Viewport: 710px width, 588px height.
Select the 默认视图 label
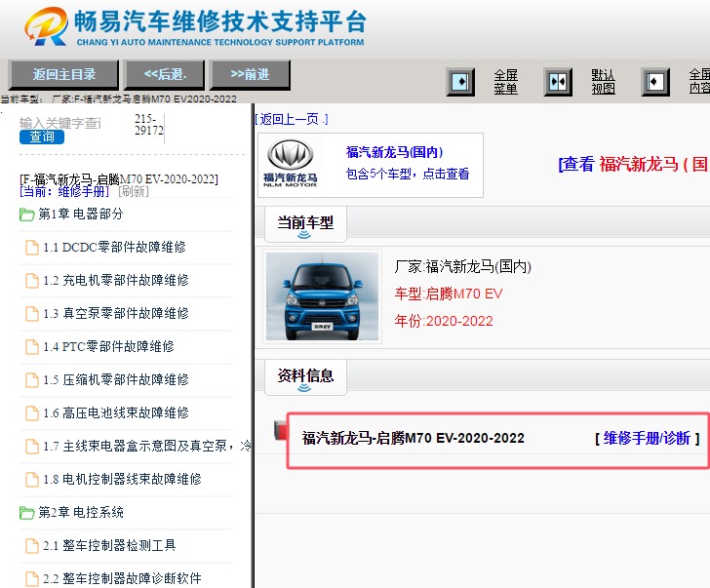click(603, 82)
